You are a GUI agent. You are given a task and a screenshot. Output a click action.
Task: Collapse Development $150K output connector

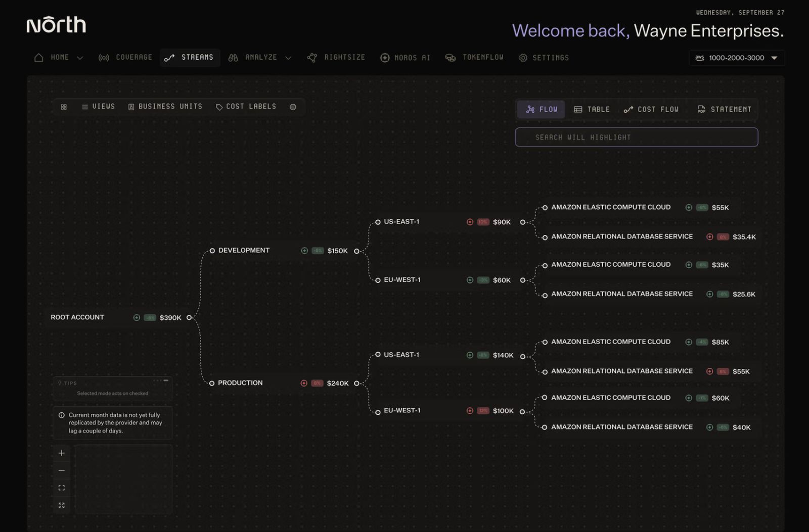pyautogui.click(x=356, y=251)
